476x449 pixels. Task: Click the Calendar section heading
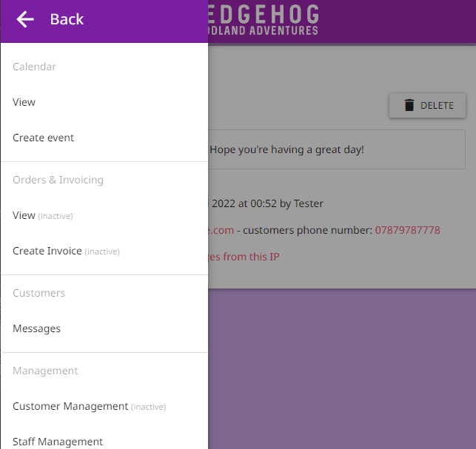click(x=35, y=67)
